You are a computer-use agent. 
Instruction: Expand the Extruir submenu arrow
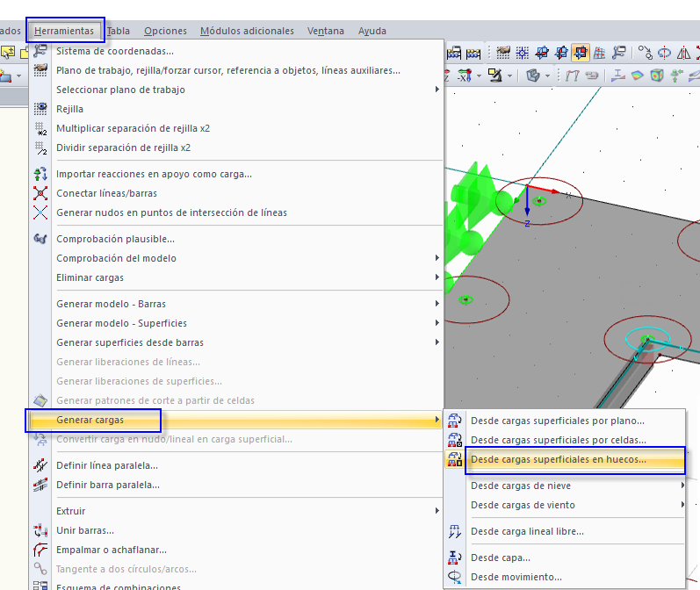click(437, 511)
